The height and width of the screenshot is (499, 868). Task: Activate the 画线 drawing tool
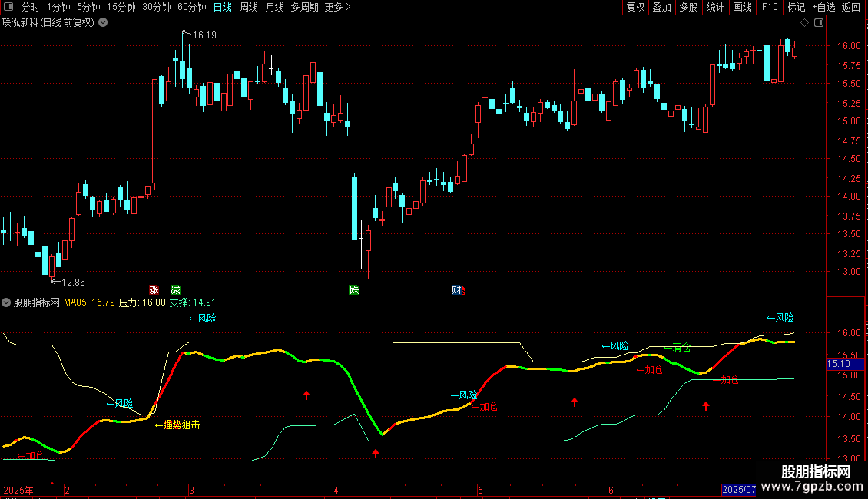point(742,7)
